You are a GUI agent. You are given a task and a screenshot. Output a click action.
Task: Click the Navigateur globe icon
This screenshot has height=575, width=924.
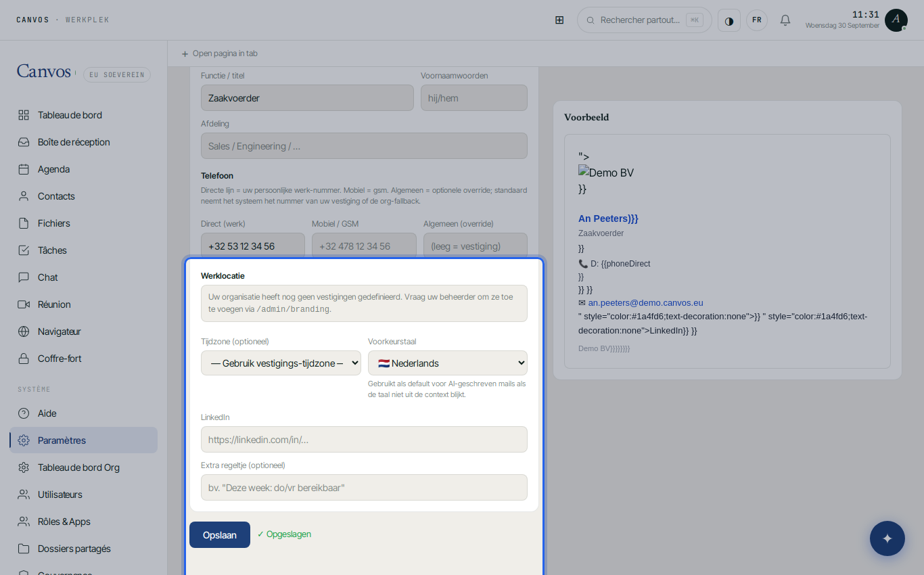(24, 331)
